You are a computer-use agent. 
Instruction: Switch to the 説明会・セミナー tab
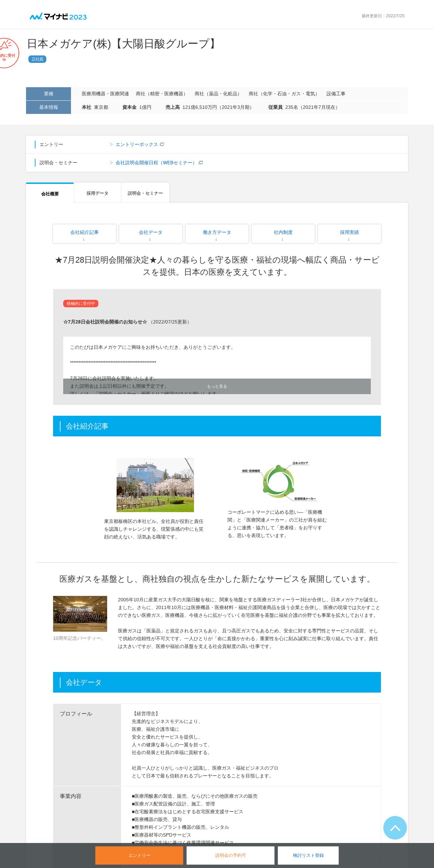[x=145, y=193]
